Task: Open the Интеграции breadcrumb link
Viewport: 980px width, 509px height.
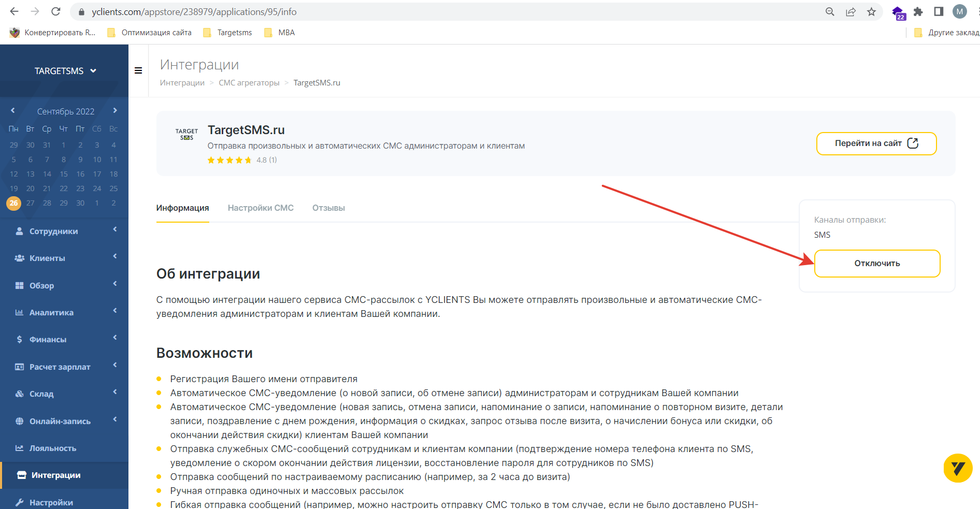Action: point(182,83)
